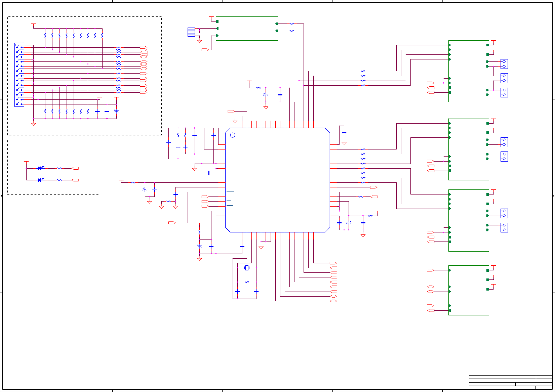
Task: Click the port symbol after the upper LED resistor
Action: pos(75,168)
